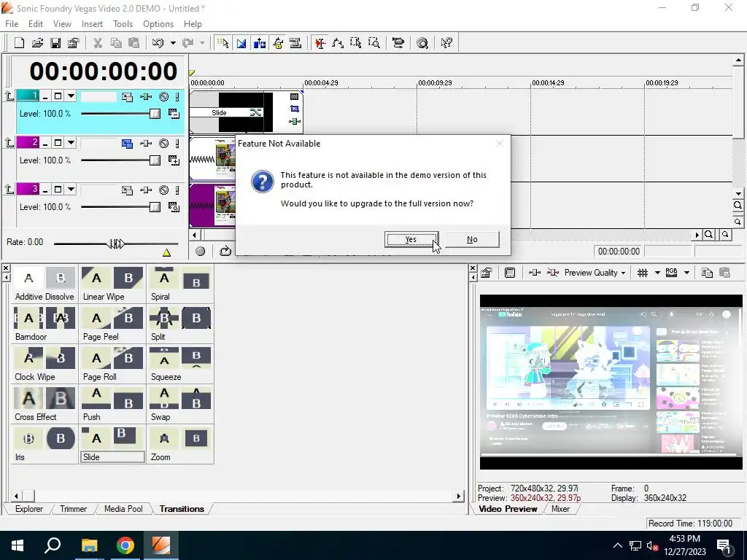The height and width of the screenshot is (560, 747).
Task: Click the Cut scissors icon
Action: (98, 43)
